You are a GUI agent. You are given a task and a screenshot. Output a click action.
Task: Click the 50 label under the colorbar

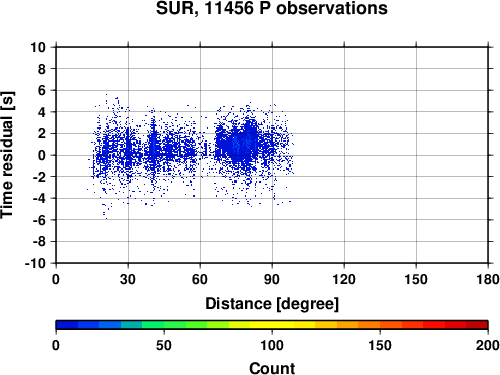point(164,345)
